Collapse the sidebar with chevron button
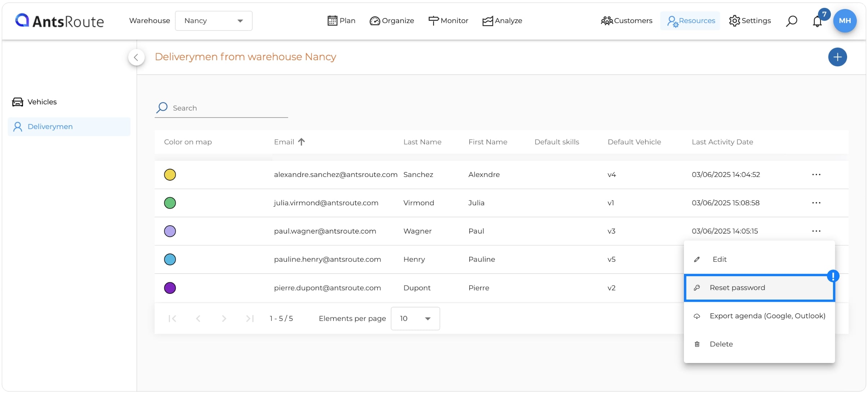Screen dimensions: 868x394 (136, 57)
